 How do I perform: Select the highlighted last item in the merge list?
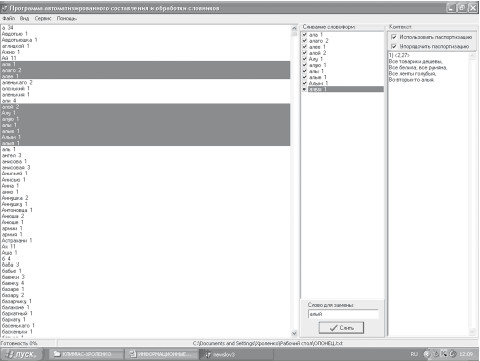(346, 89)
